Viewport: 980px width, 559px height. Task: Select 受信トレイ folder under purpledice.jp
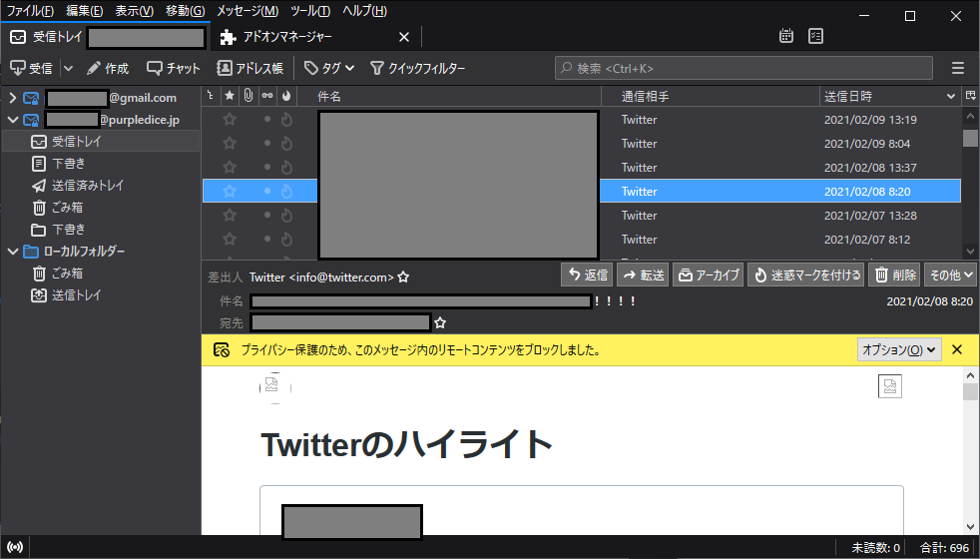[x=101, y=142]
